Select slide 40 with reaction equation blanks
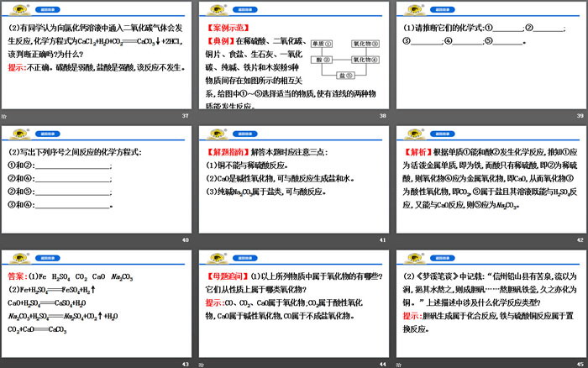588x368 pixels. (97, 181)
